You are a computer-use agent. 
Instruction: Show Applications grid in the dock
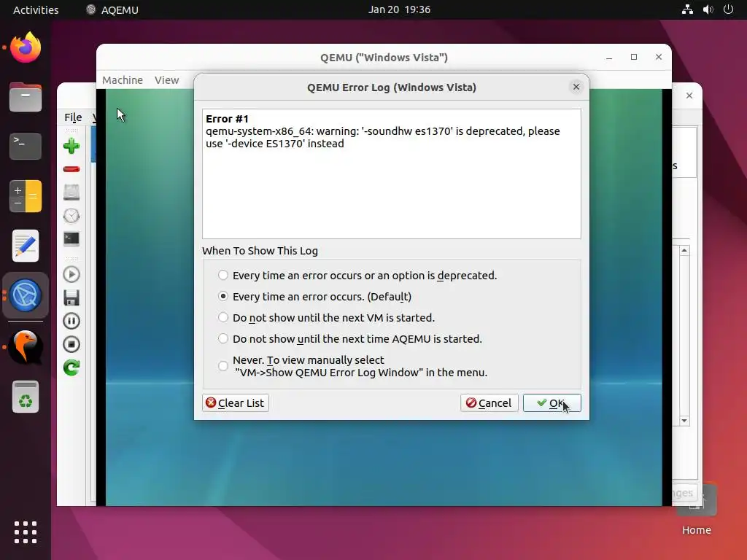pos(26,532)
